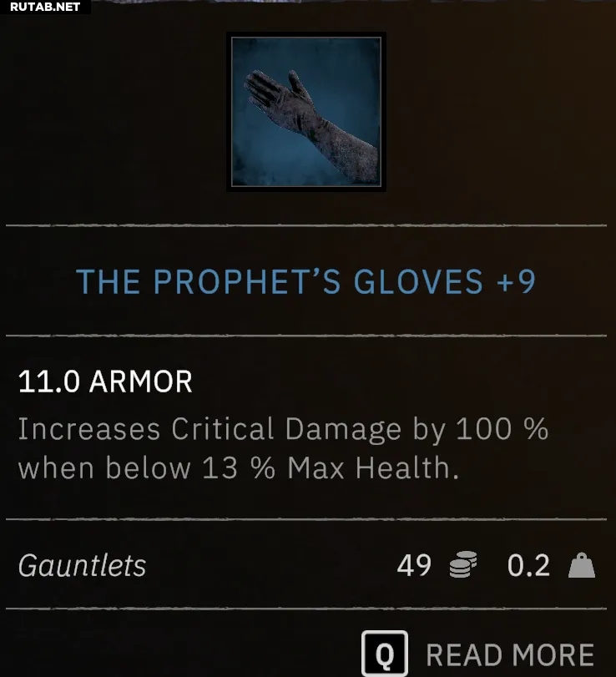Click the 13 % Max Health text
This screenshot has width=616, height=677.
point(331,468)
